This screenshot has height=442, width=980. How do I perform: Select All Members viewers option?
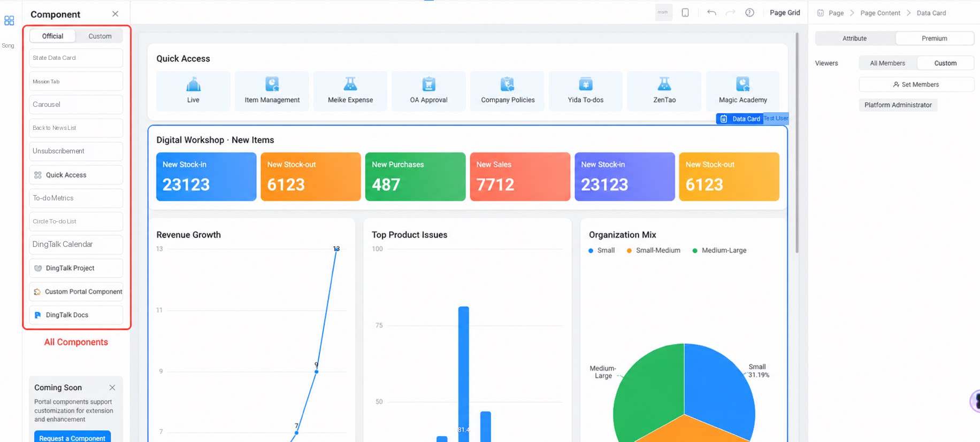[x=887, y=63]
